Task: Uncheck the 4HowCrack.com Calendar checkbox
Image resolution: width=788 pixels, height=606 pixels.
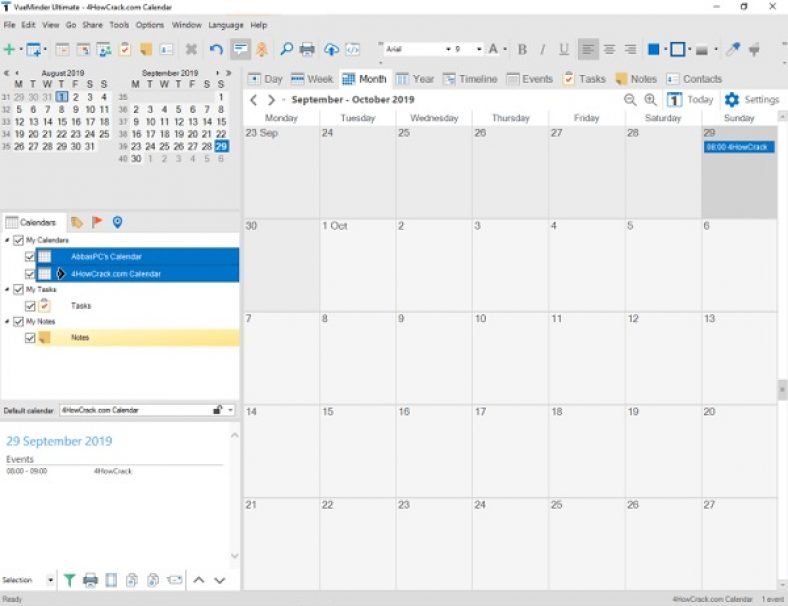Action: 30,274
